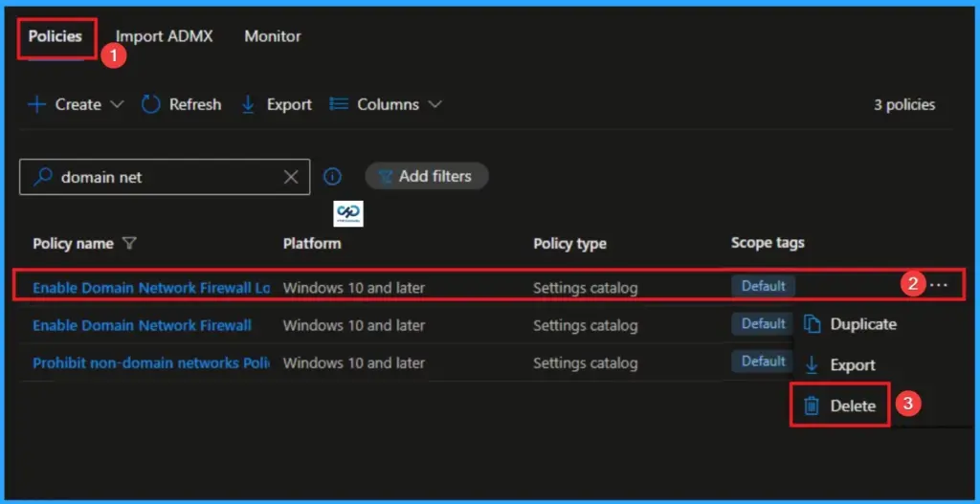Click the Default tag of Enable Domain Network Firewall

click(x=763, y=323)
